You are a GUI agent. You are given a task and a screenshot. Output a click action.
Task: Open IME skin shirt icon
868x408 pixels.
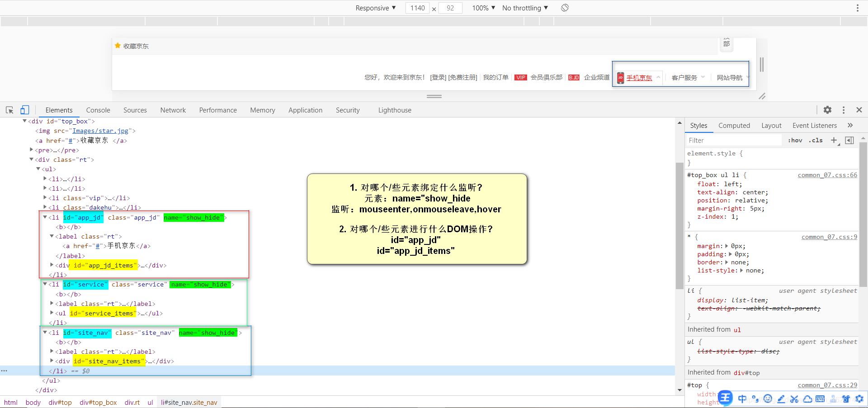846,399
